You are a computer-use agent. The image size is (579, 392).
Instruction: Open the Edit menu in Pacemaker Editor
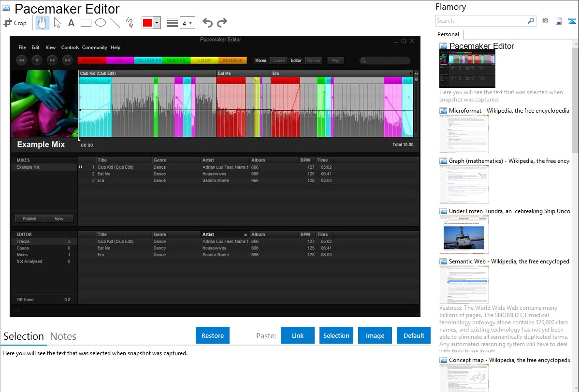pyautogui.click(x=35, y=48)
